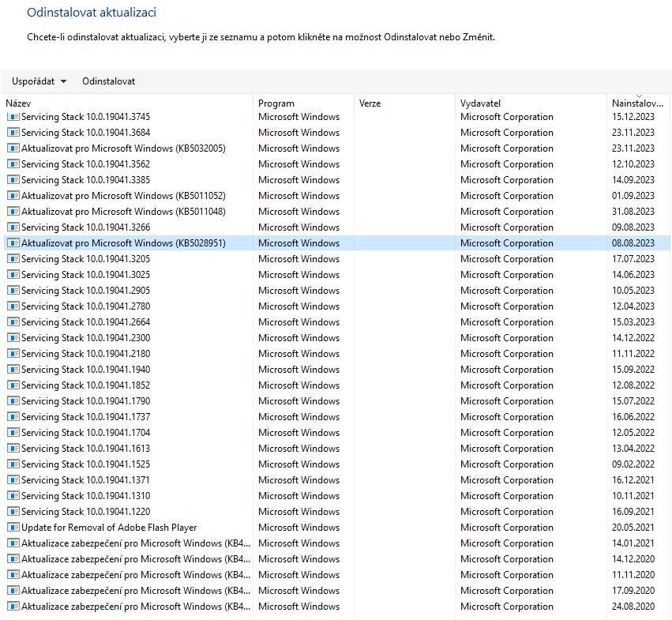Click the date 14.09.2023
The image size is (672, 620).
click(633, 180)
